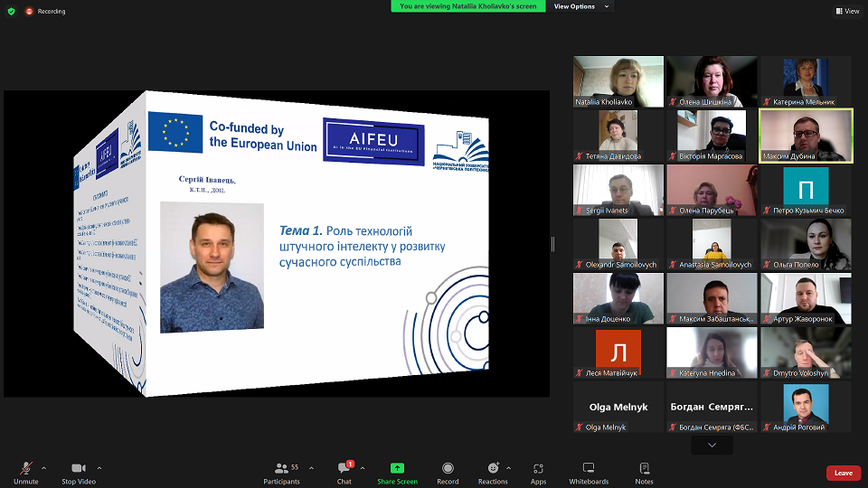
Task: Open the Notes tool
Action: coord(644,468)
